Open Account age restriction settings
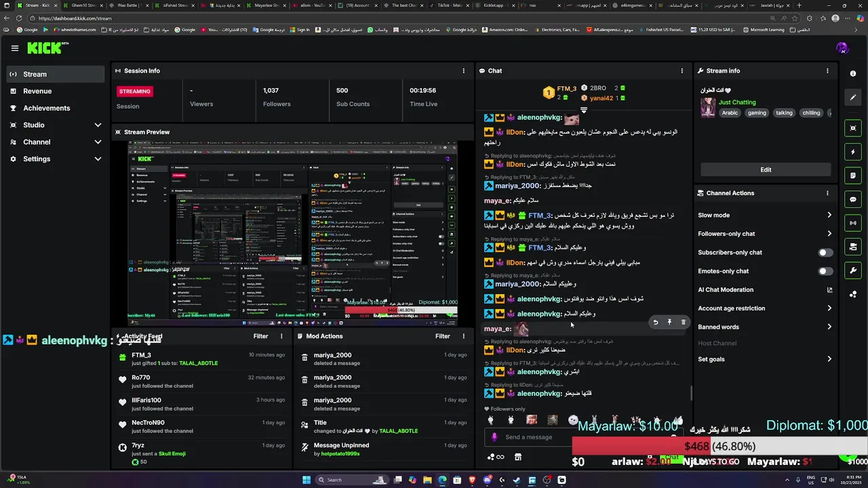 click(766, 308)
